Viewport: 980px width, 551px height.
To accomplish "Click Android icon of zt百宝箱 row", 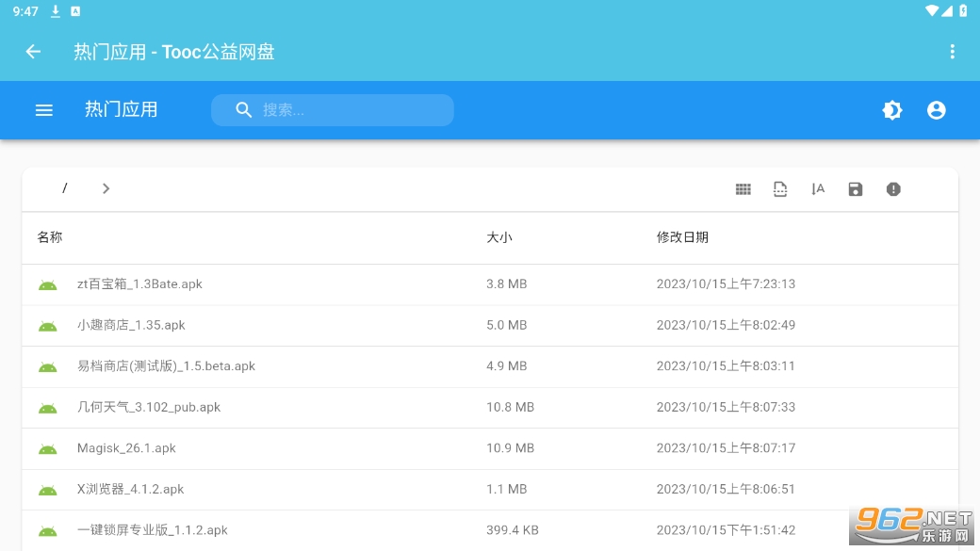I will click(47, 285).
